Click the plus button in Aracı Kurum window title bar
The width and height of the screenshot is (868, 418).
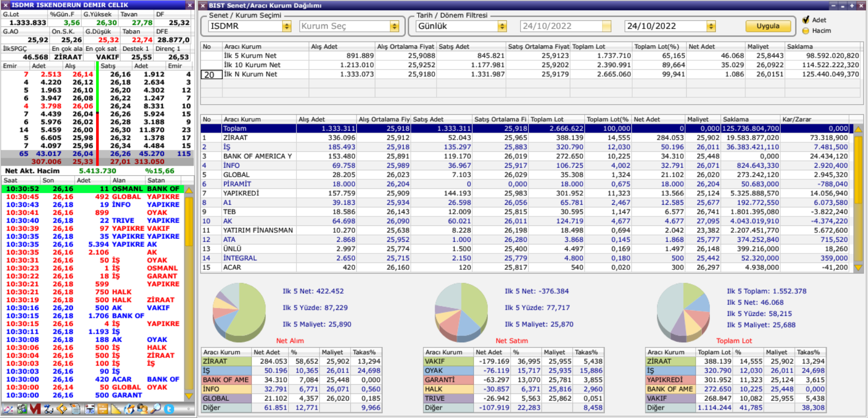852,5
